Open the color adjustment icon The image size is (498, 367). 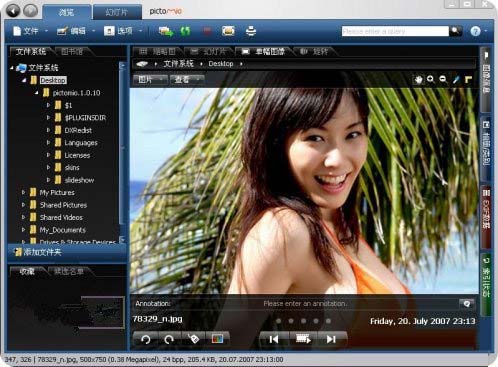point(217,339)
